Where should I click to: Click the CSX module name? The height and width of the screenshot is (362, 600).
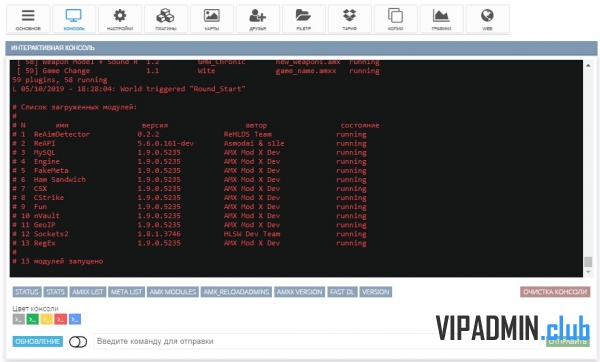pos(40,189)
